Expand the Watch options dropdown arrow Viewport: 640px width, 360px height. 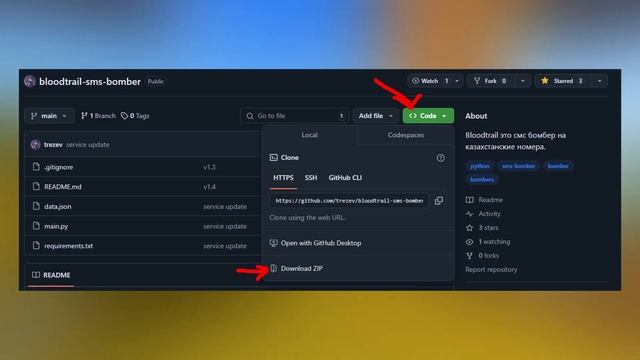457,81
